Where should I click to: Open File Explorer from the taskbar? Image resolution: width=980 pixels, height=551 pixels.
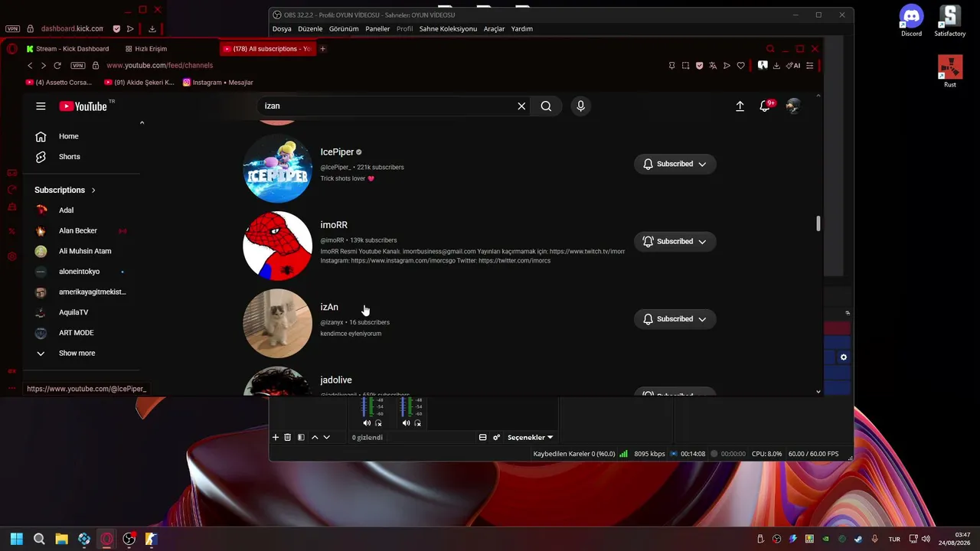(61, 539)
